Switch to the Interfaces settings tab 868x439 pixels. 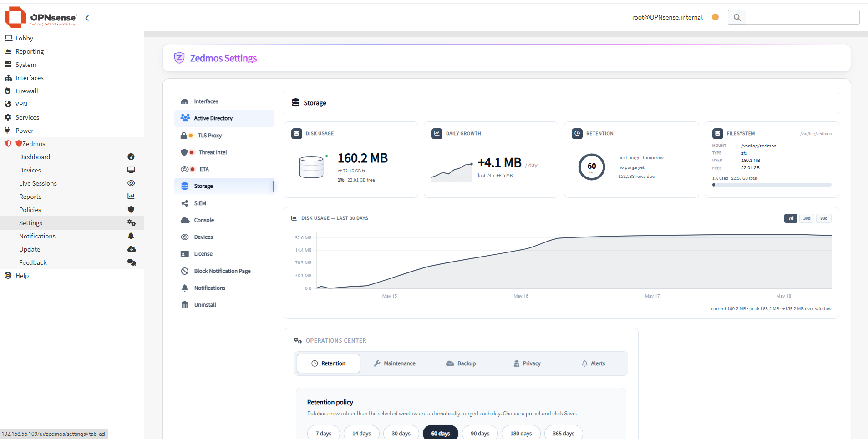pos(224,101)
